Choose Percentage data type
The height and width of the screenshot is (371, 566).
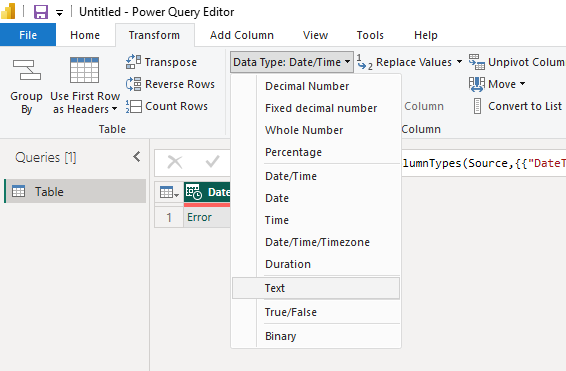tap(316, 152)
